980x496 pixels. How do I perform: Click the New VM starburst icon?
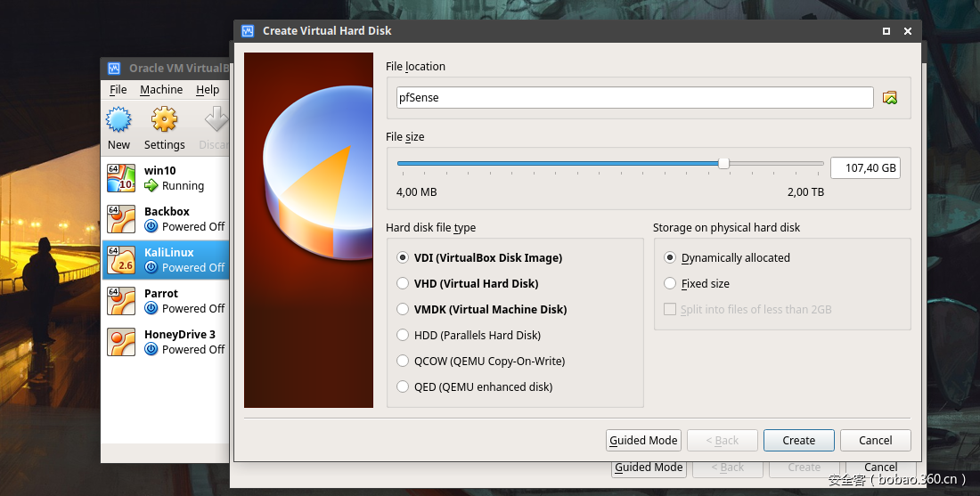[118, 119]
